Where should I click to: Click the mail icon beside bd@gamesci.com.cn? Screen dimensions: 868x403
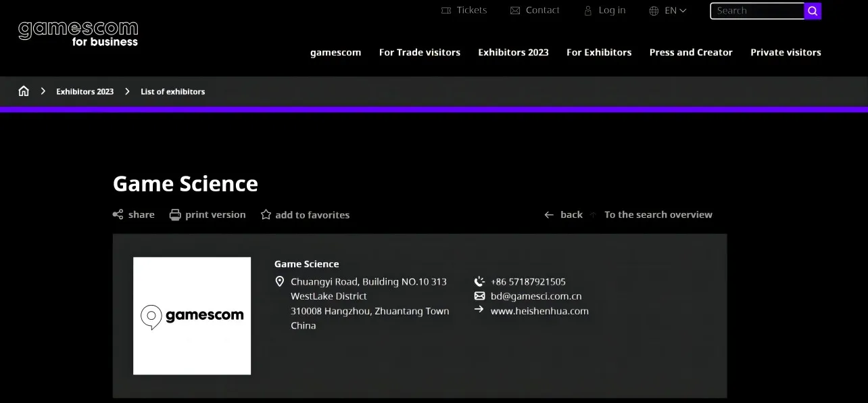click(x=479, y=295)
